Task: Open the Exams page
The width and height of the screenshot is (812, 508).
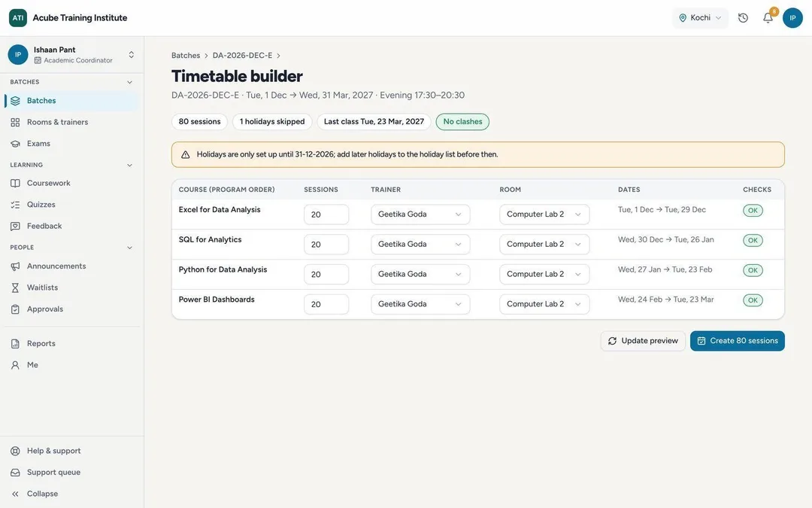Action: pos(71,144)
